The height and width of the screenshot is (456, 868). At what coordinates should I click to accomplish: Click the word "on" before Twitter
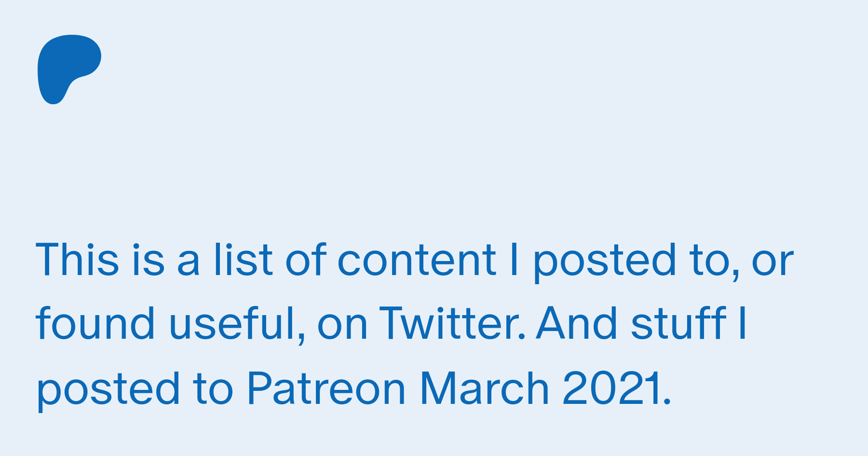tap(343, 327)
